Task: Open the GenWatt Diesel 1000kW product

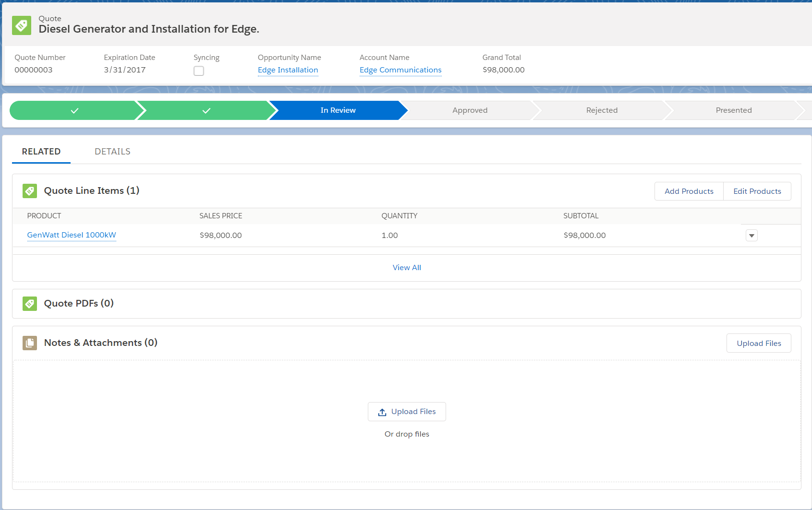Action: pos(72,235)
